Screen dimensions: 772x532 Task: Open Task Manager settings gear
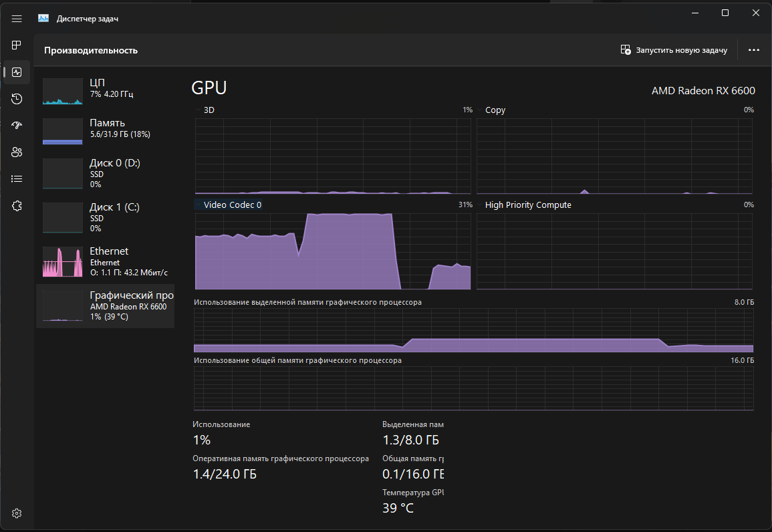point(17,513)
